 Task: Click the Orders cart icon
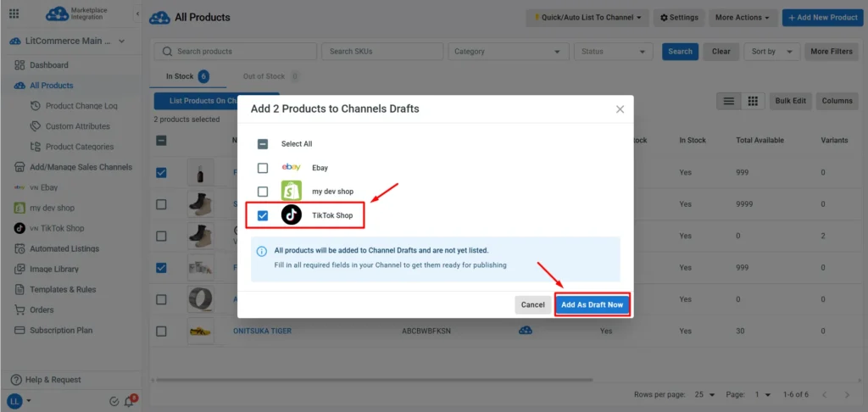pyautogui.click(x=20, y=310)
